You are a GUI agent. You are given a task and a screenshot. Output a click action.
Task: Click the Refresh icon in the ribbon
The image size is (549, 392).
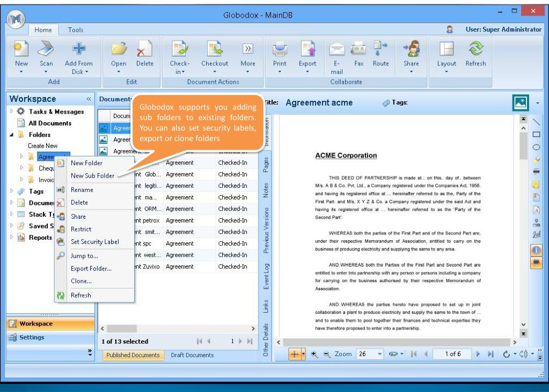[x=475, y=48]
